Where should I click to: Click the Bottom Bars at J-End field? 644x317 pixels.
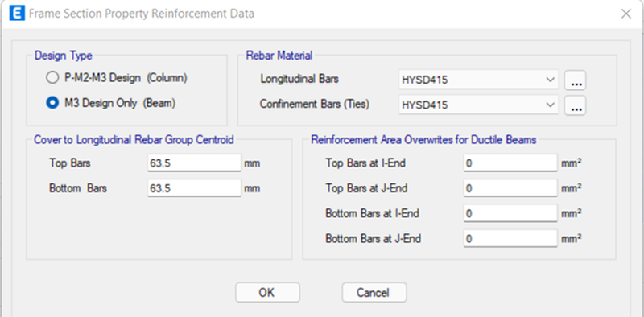pyautogui.click(x=510, y=239)
